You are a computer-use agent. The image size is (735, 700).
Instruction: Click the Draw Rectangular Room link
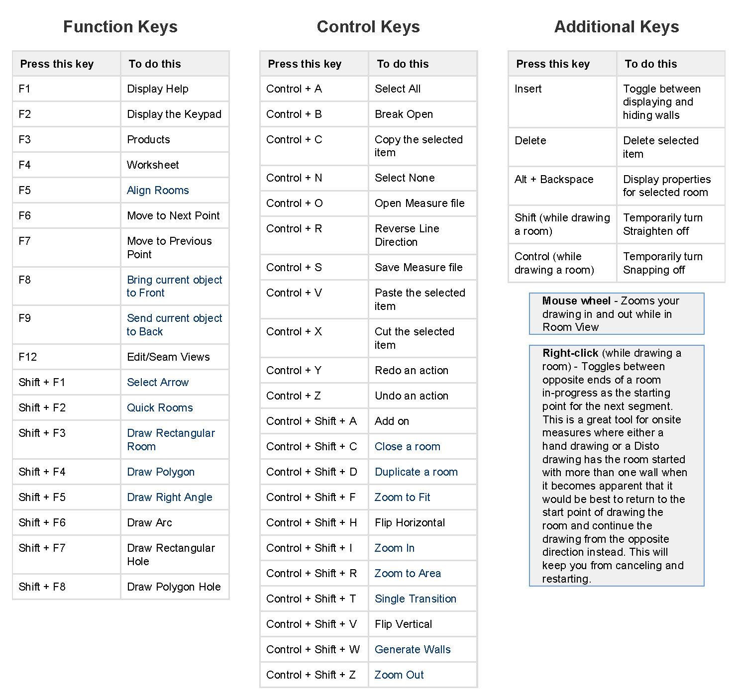coord(171,440)
